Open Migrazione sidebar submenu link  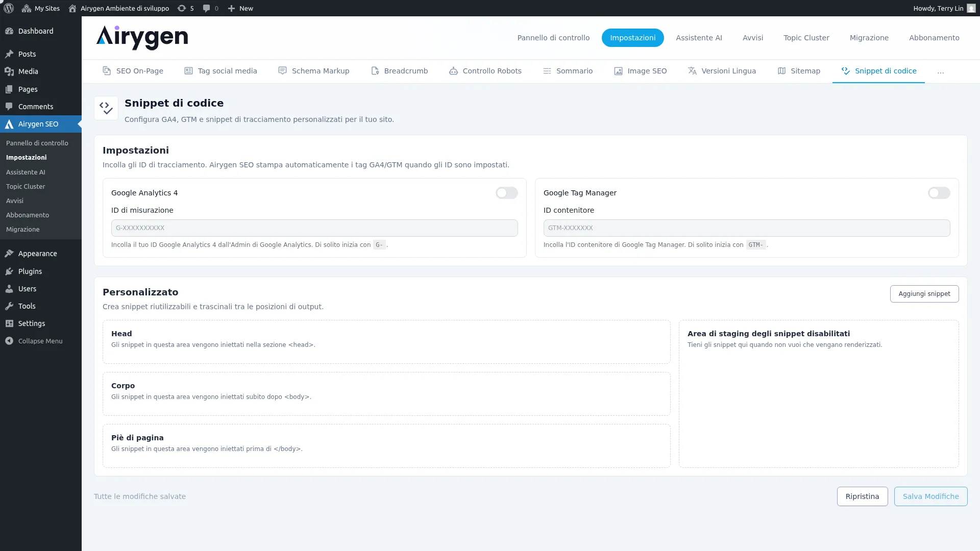pos(23,230)
